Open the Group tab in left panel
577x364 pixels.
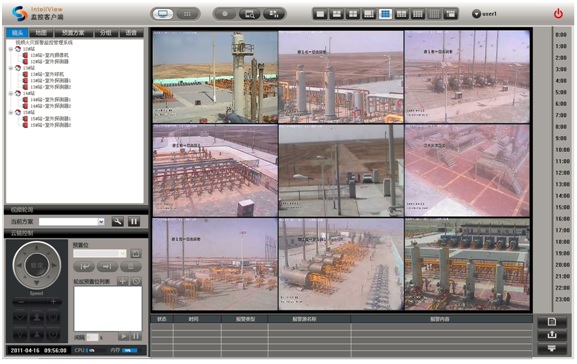point(106,33)
